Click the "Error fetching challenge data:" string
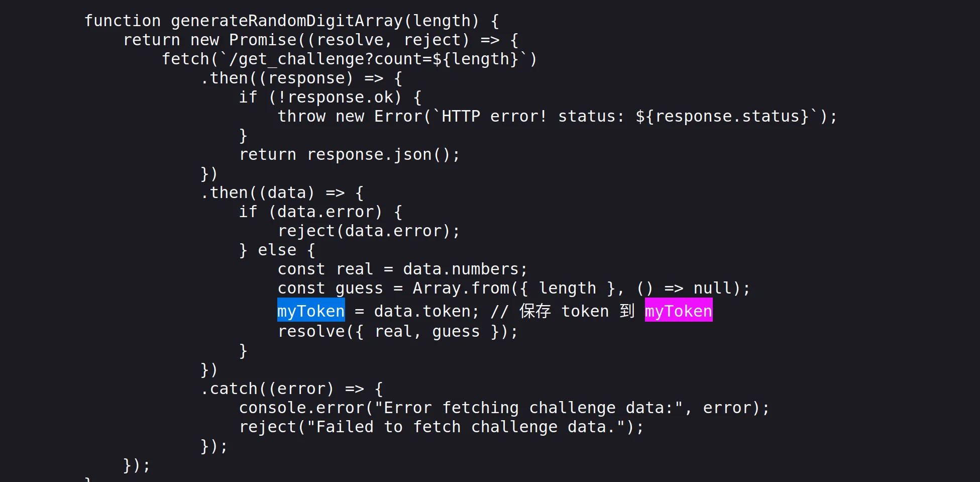 coord(528,408)
